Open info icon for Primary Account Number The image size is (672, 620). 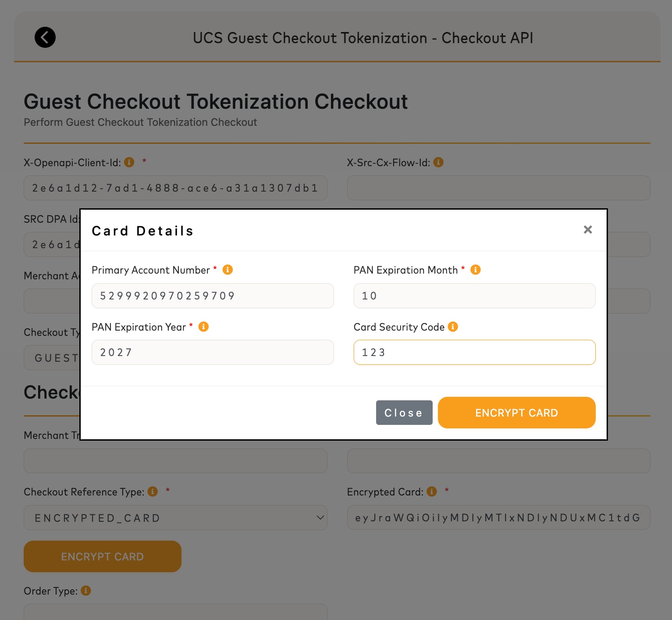pos(228,270)
